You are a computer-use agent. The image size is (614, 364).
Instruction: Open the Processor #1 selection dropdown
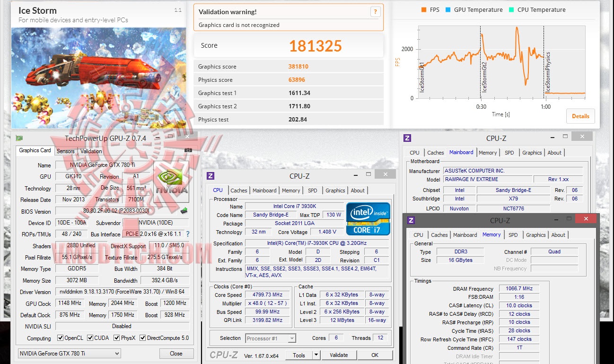tap(271, 338)
